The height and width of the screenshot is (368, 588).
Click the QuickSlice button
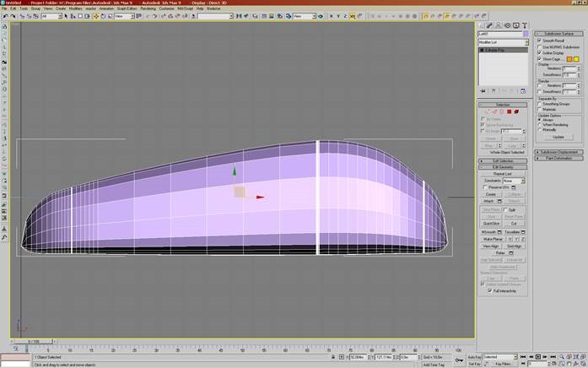click(x=490, y=223)
